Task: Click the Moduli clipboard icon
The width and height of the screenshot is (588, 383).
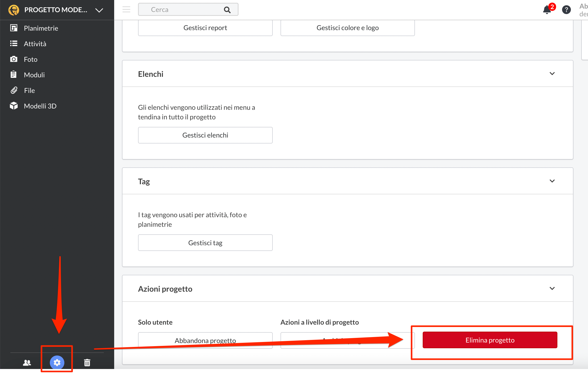Action: tap(14, 75)
